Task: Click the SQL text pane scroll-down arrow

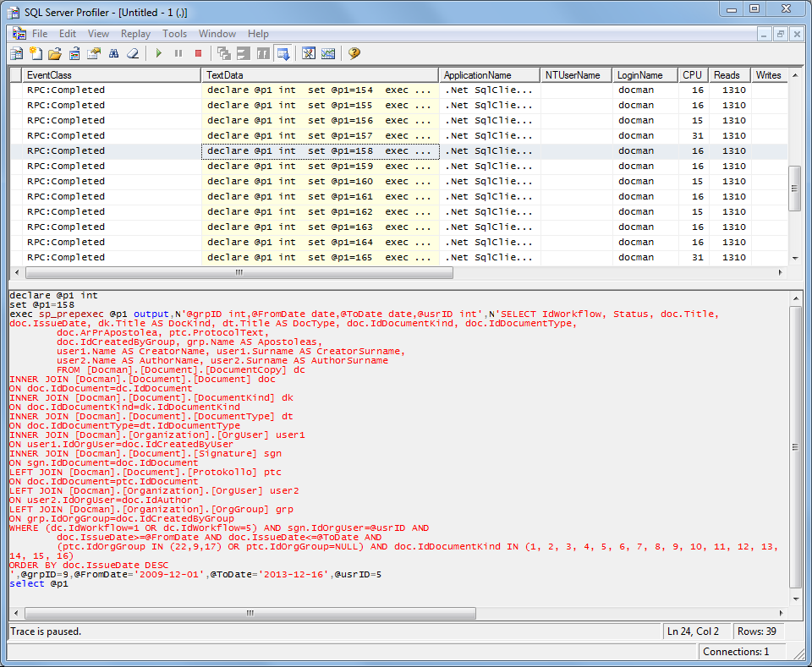Action: (x=796, y=599)
